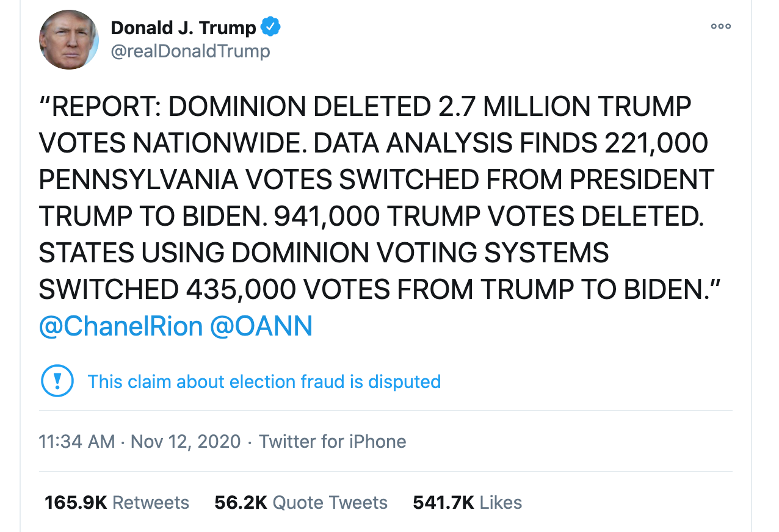Click the exclamation warning circle icon
Image resolution: width=779 pixels, height=532 pixels.
(x=57, y=381)
